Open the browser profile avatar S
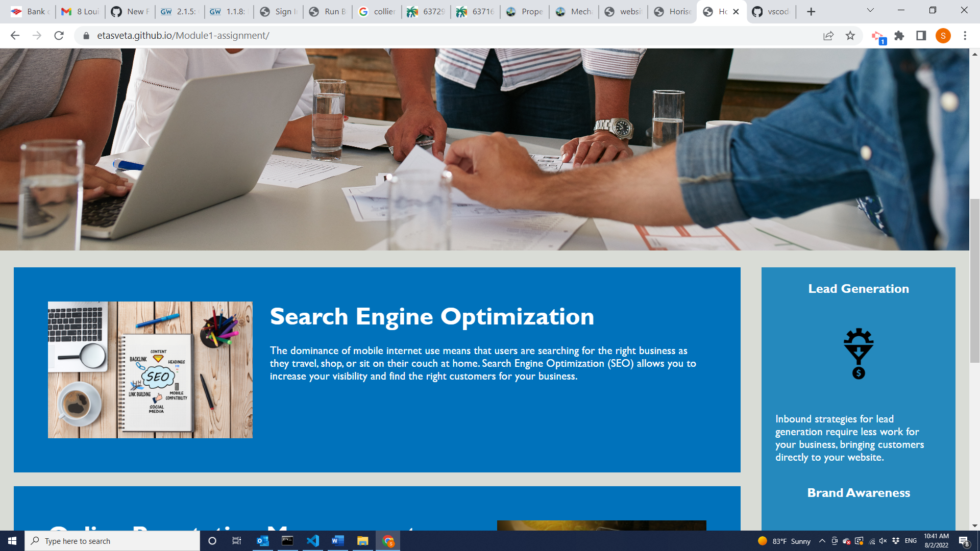 pos(944,36)
